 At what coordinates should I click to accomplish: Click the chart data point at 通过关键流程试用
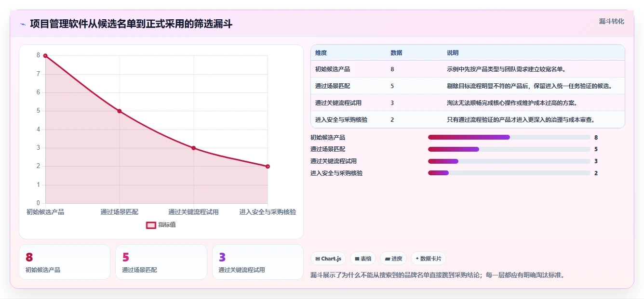193,148
